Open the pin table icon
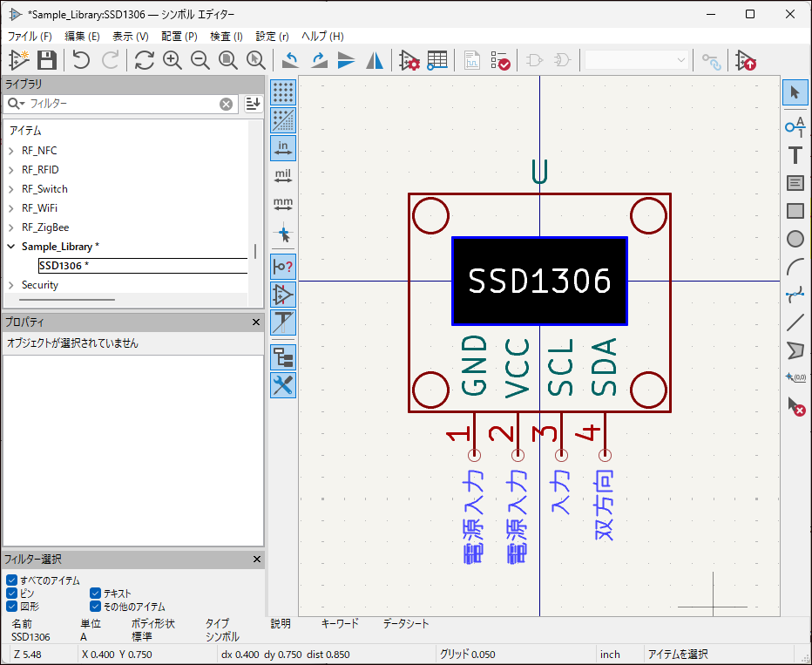Image resolution: width=812 pixels, height=665 pixels. [437, 60]
